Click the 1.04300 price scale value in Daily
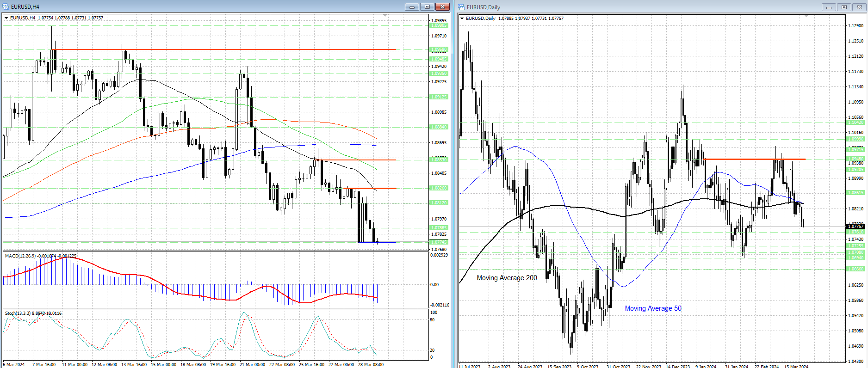 (856, 362)
